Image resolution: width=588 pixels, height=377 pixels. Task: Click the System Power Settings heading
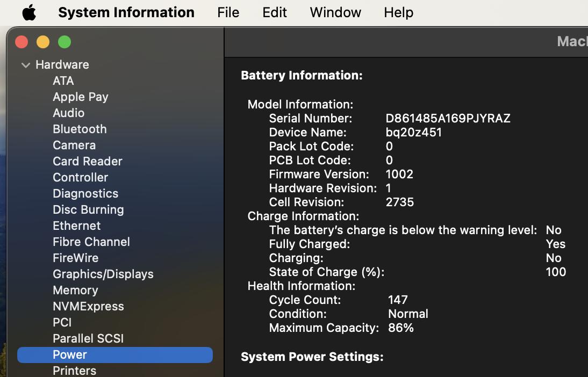(312, 357)
